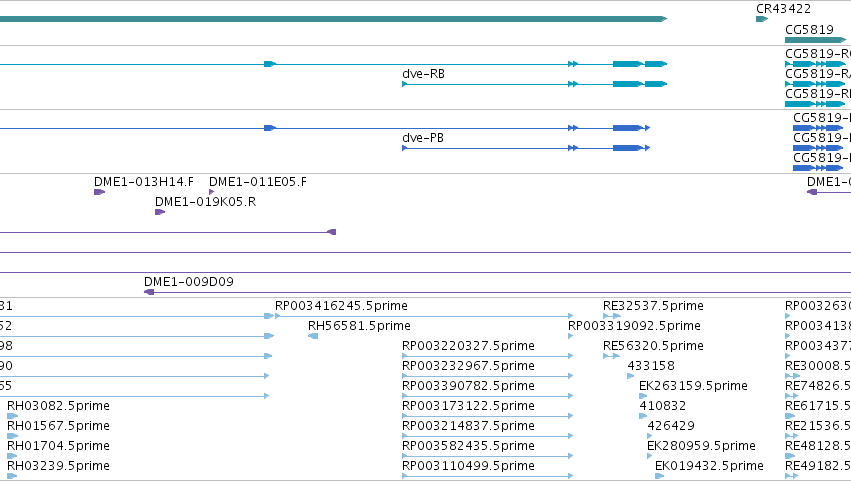Viewport: 851px width, 481px height.
Task: Click the RP003319092.5prime EST label
Action: [634, 326]
